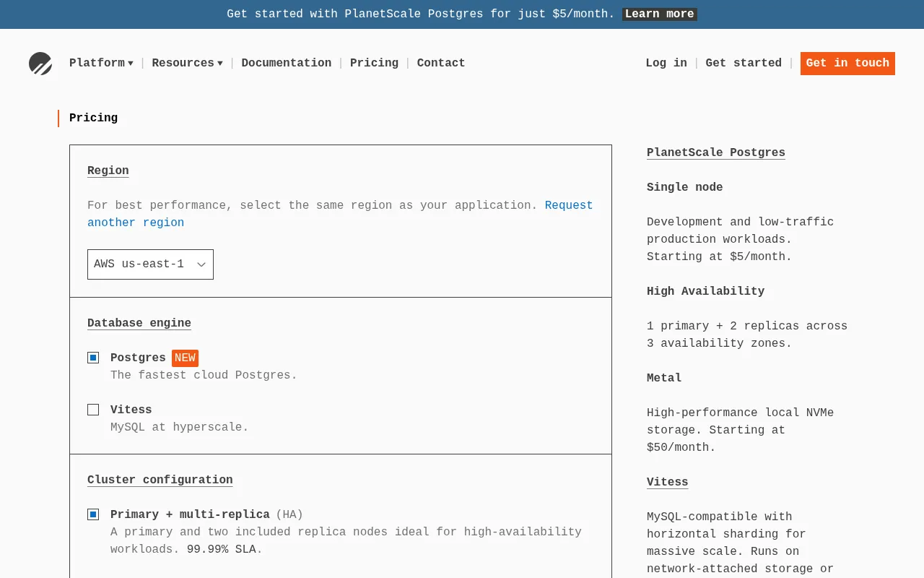This screenshot has width=924, height=578.
Task: Click Log in link
Action: [x=666, y=64]
